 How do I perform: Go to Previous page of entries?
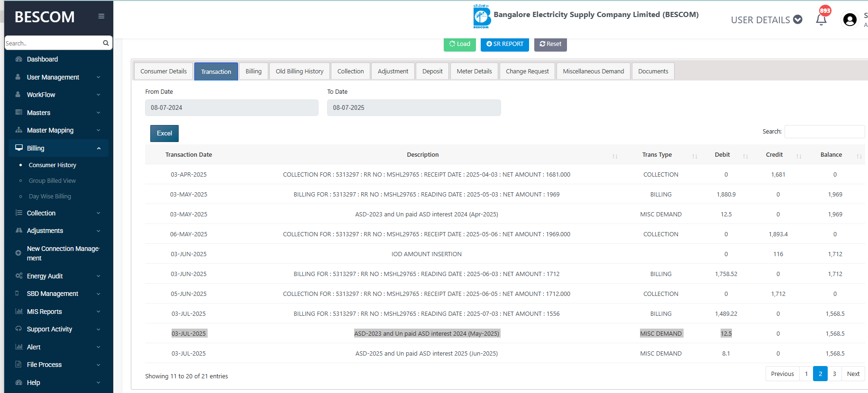782,374
